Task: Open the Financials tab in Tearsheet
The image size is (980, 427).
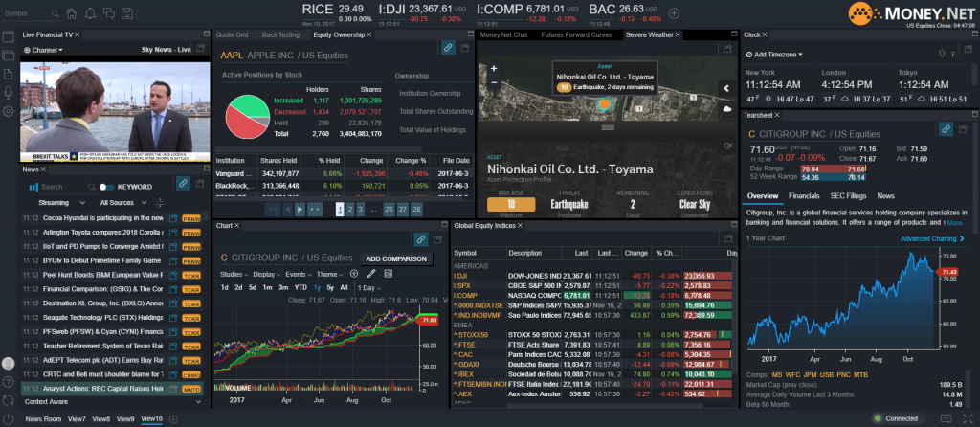Action: (803, 195)
